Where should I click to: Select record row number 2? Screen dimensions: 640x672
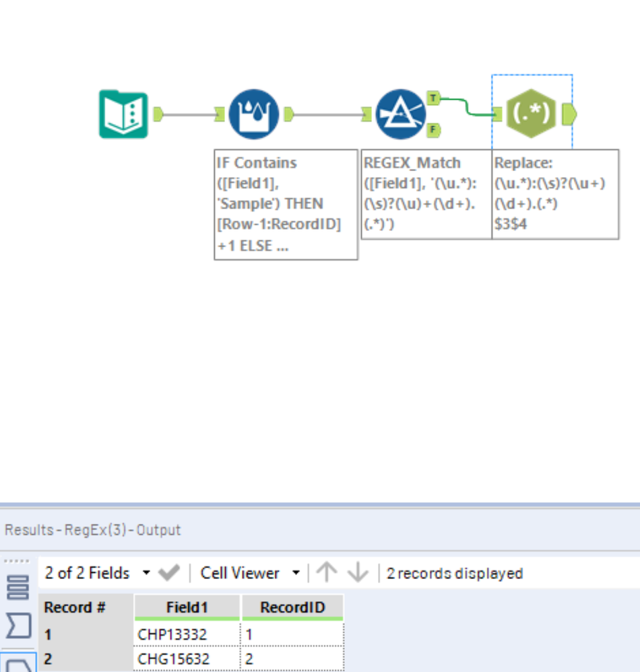86,659
